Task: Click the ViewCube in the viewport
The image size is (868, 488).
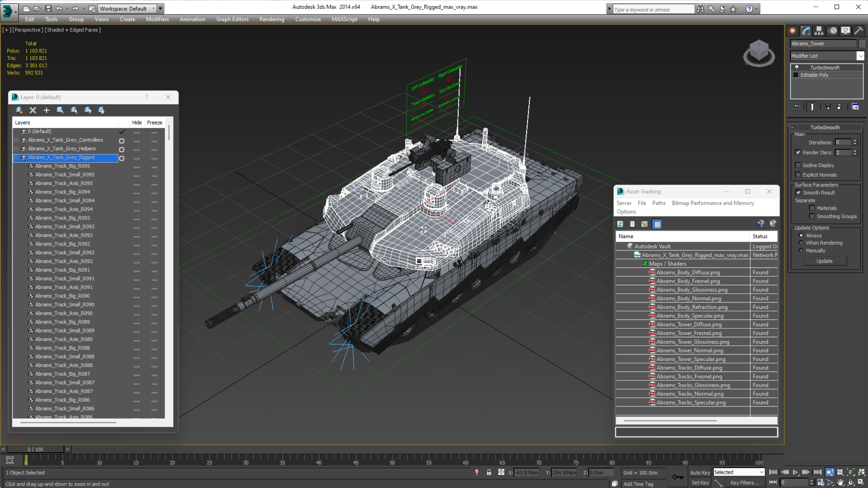Action: pos(759,53)
